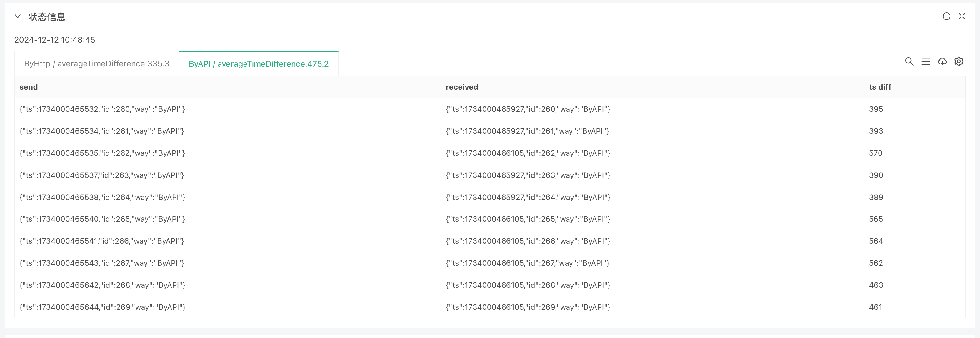Select the ByAPI averageTimeDifference tab
The height and width of the screenshot is (338, 980).
coord(258,64)
